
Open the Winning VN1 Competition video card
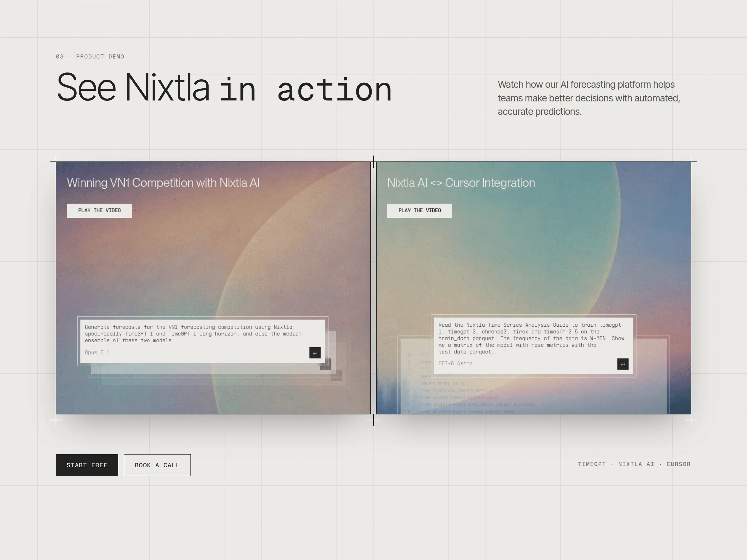(x=213, y=288)
